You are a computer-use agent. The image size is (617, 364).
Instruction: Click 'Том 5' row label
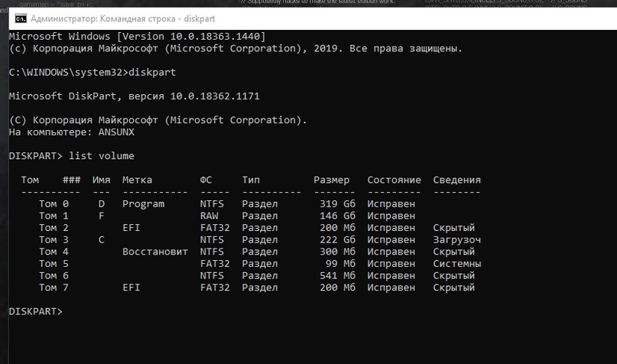(54, 263)
